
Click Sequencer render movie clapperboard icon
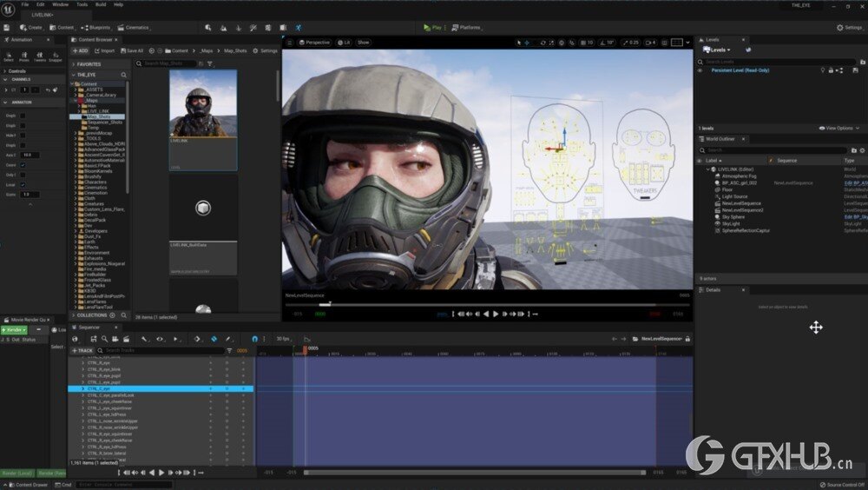(126, 339)
